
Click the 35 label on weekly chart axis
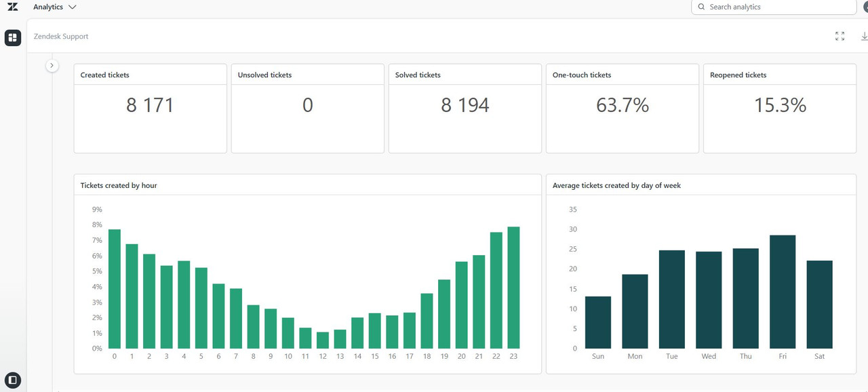click(573, 210)
